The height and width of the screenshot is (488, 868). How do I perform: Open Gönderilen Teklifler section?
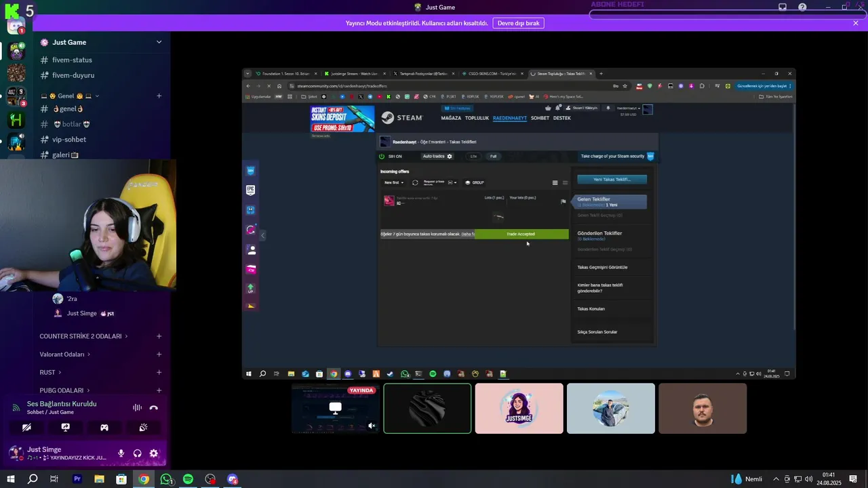[x=599, y=233]
